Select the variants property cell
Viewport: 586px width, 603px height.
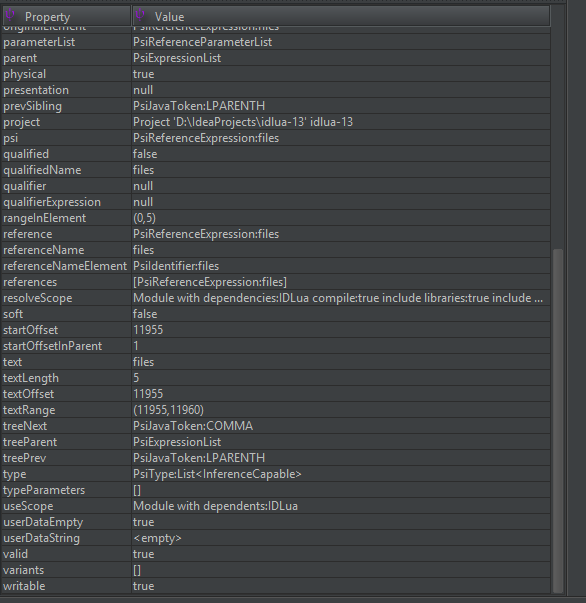66,570
